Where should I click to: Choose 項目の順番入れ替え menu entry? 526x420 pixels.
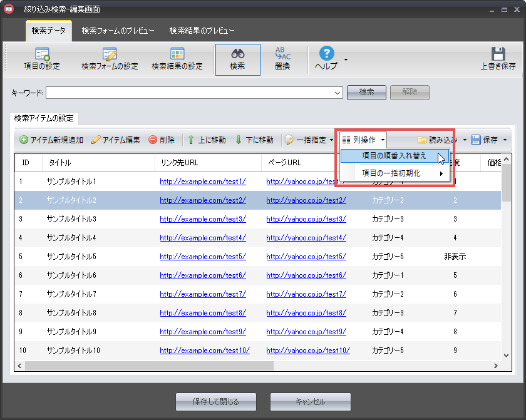click(x=394, y=156)
